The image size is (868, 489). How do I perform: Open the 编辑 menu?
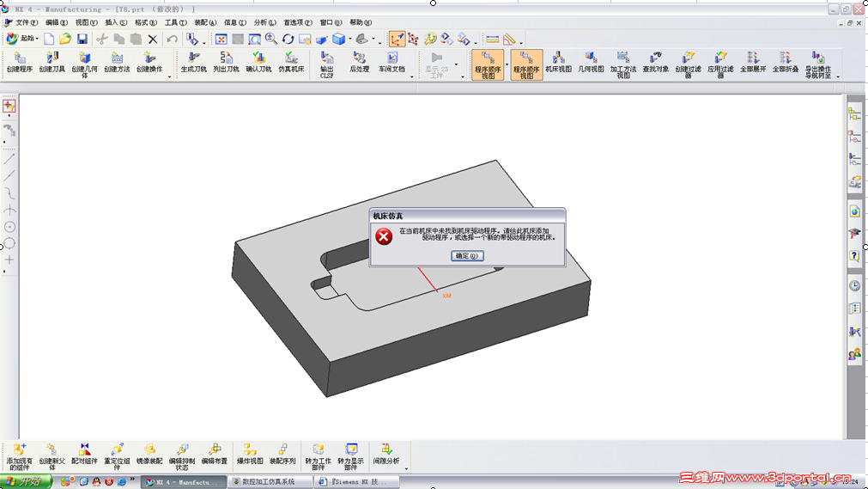tap(57, 22)
